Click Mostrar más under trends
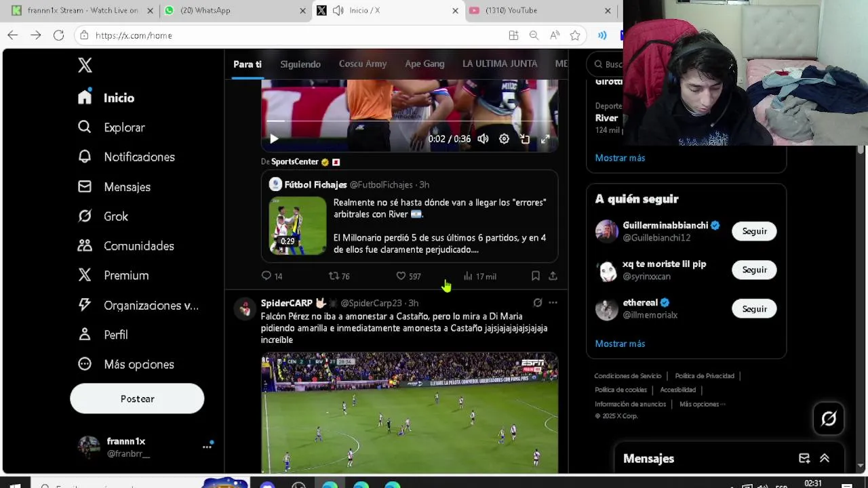The height and width of the screenshot is (488, 868). coord(620,158)
